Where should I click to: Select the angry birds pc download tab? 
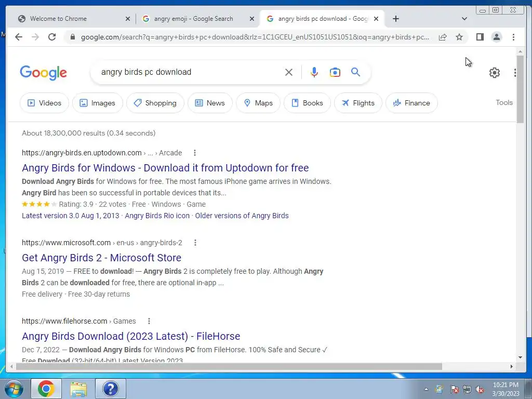click(322, 19)
